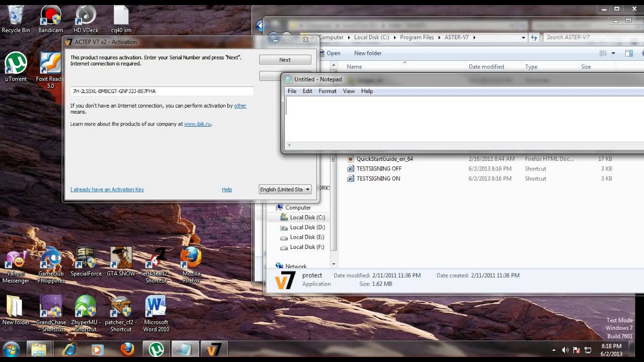
Task: Click Program Files in the address breadcrumb
Action: tap(417, 37)
